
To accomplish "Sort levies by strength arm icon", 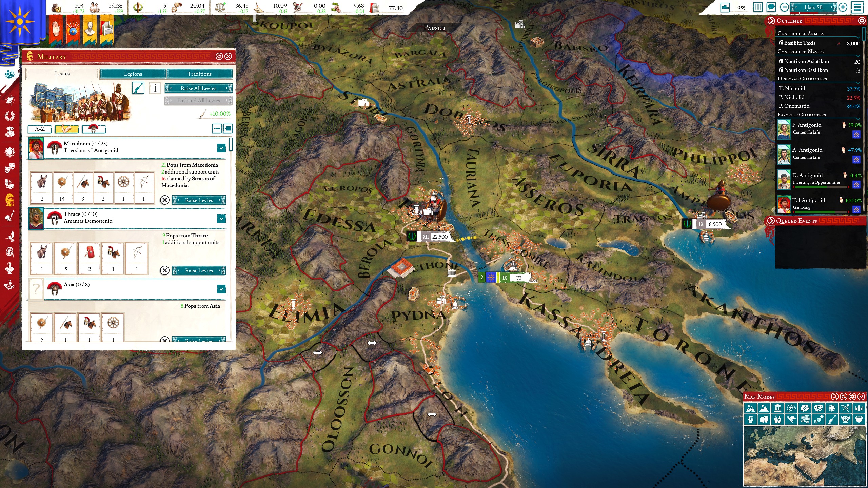I will pos(67,129).
